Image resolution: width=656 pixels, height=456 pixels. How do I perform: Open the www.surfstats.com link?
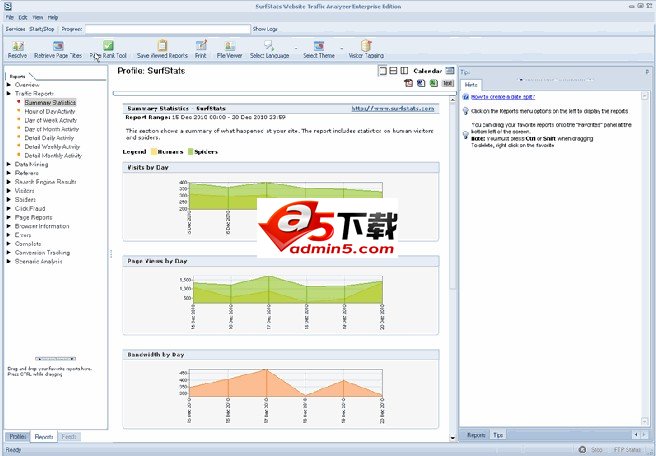click(393, 108)
